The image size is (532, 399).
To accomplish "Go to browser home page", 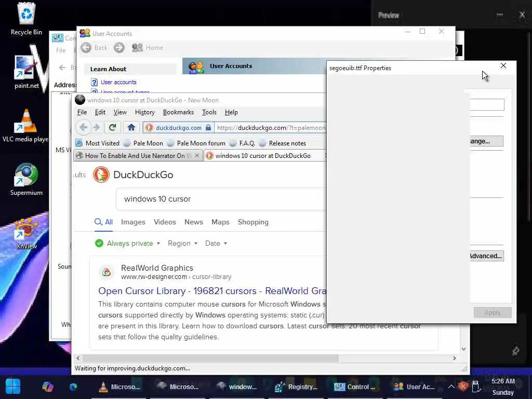I will [x=131, y=128].
